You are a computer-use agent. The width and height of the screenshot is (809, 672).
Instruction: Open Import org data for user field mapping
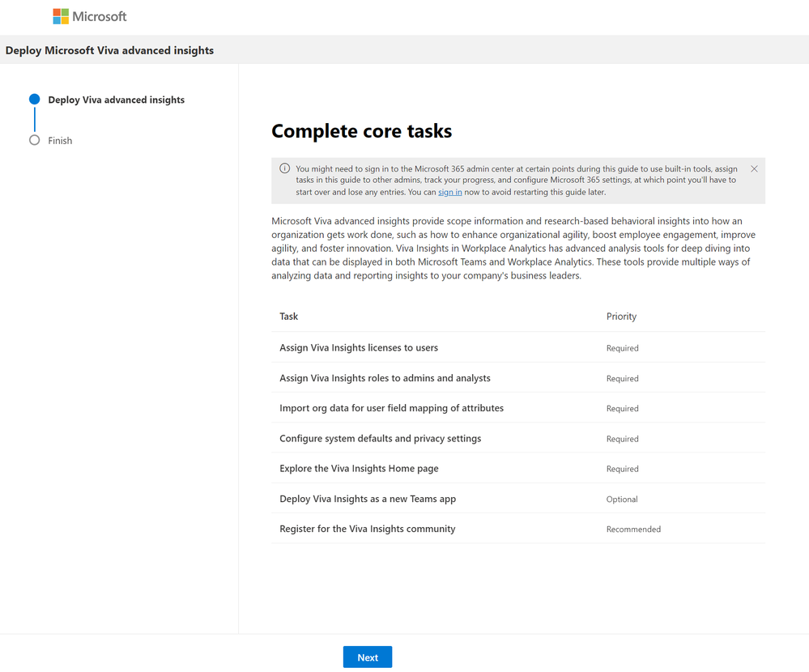392,408
